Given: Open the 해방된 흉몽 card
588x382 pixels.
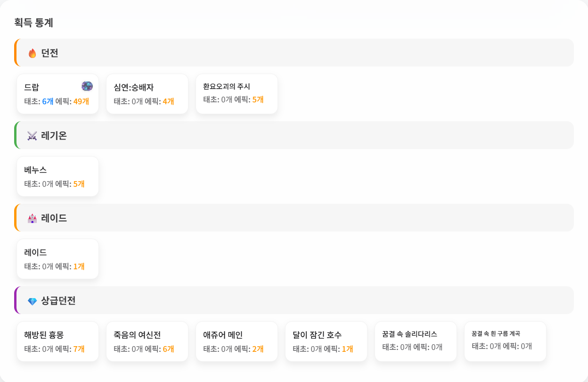Looking at the screenshot, I should coord(57,341).
